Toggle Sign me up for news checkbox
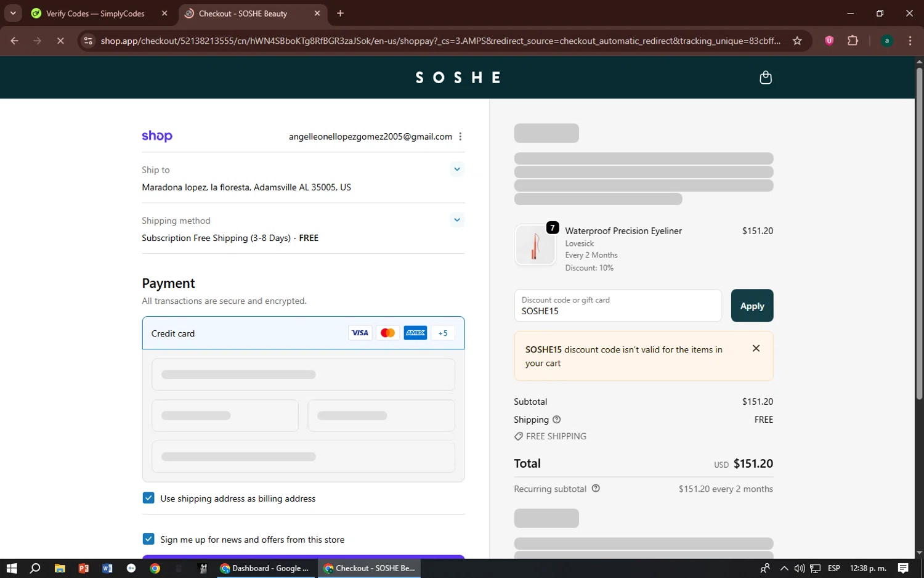Viewport: 924px width, 578px height. [x=148, y=539]
